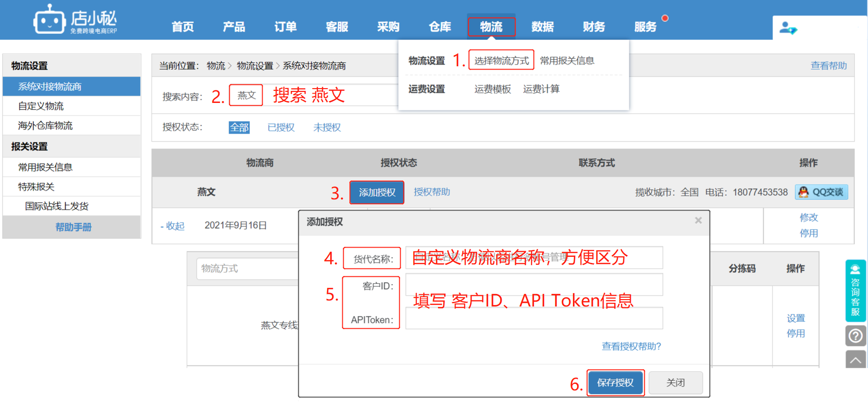Viewport: 868px width, 402px height.
Task: Collapse the row with 收起
Action: (x=172, y=226)
